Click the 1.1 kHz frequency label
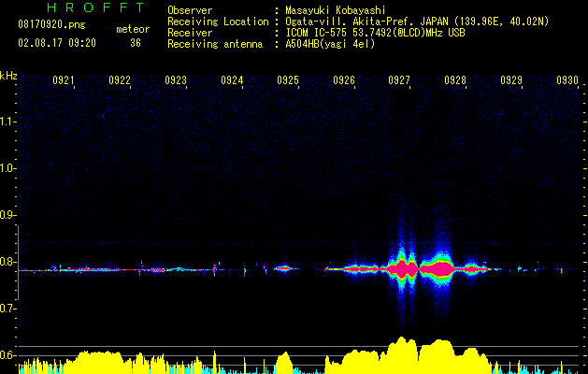 [7, 122]
